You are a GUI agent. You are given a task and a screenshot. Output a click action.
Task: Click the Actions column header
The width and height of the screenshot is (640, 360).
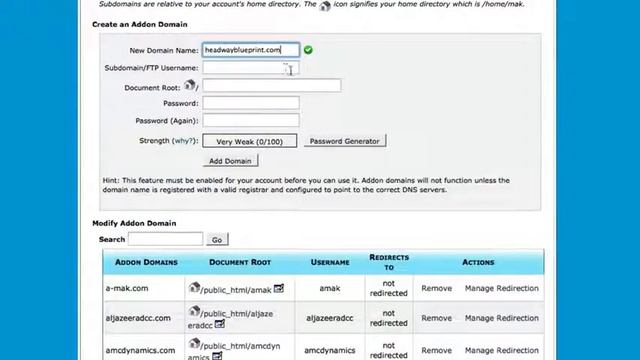coord(478,262)
